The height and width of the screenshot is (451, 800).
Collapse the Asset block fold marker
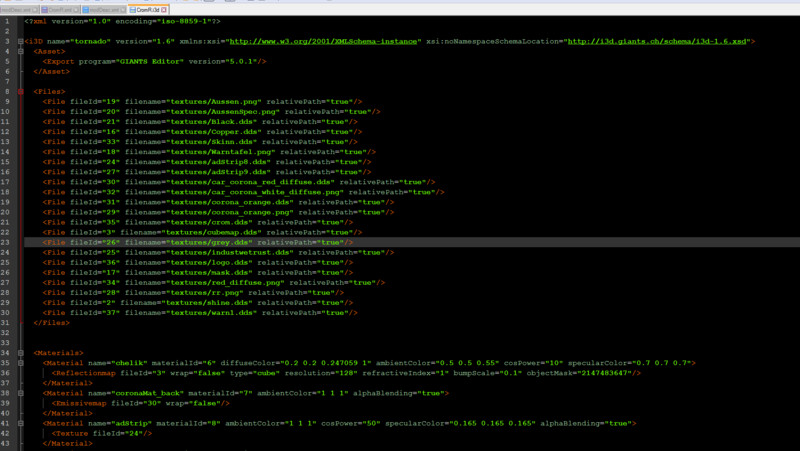click(x=21, y=51)
